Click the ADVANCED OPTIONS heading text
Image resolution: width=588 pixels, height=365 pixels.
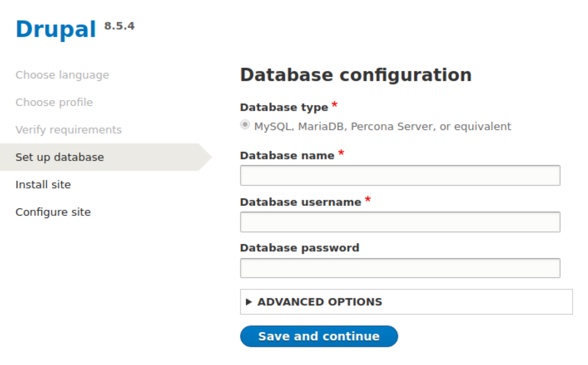319,302
